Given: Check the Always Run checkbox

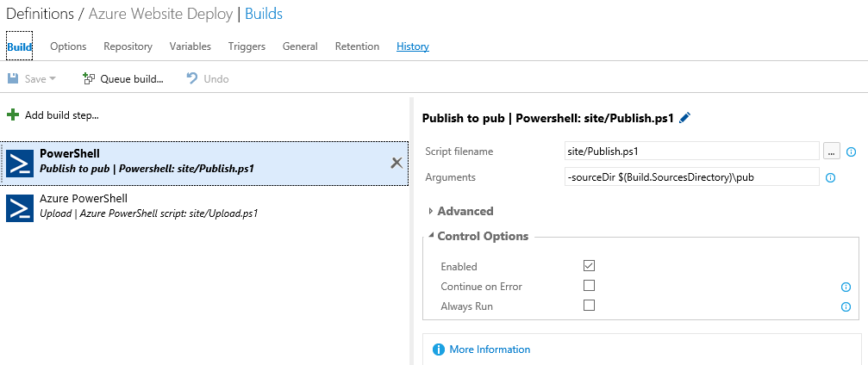Looking at the screenshot, I should [589, 306].
